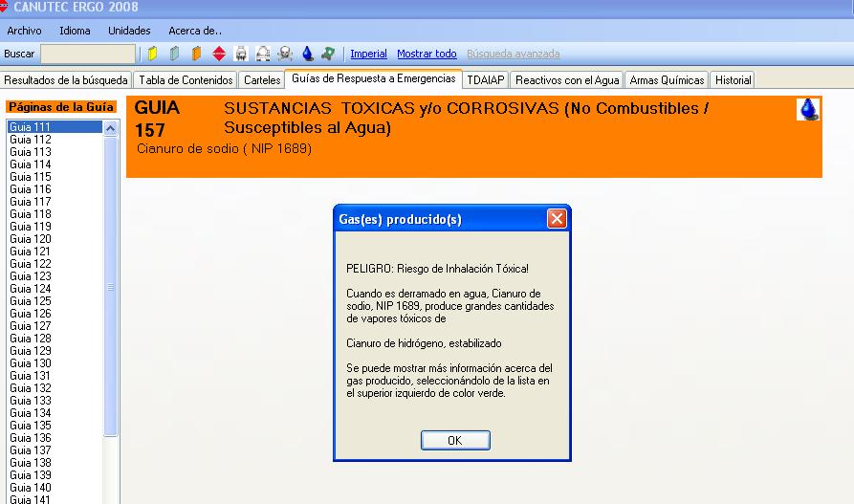Select Guia 132 in the list
The height and width of the screenshot is (504, 854).
click(x=55, y=388)
